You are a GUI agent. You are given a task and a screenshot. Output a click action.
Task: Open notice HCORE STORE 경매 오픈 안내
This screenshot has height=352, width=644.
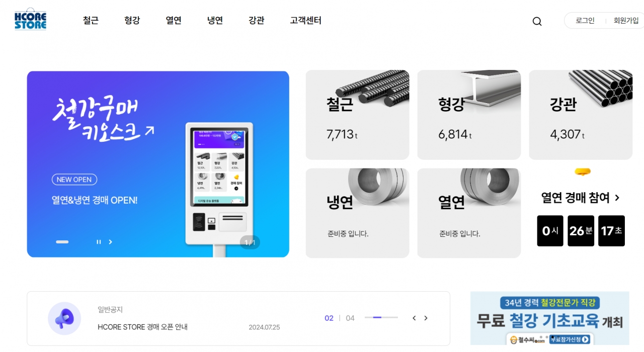[x=142, y=327]
